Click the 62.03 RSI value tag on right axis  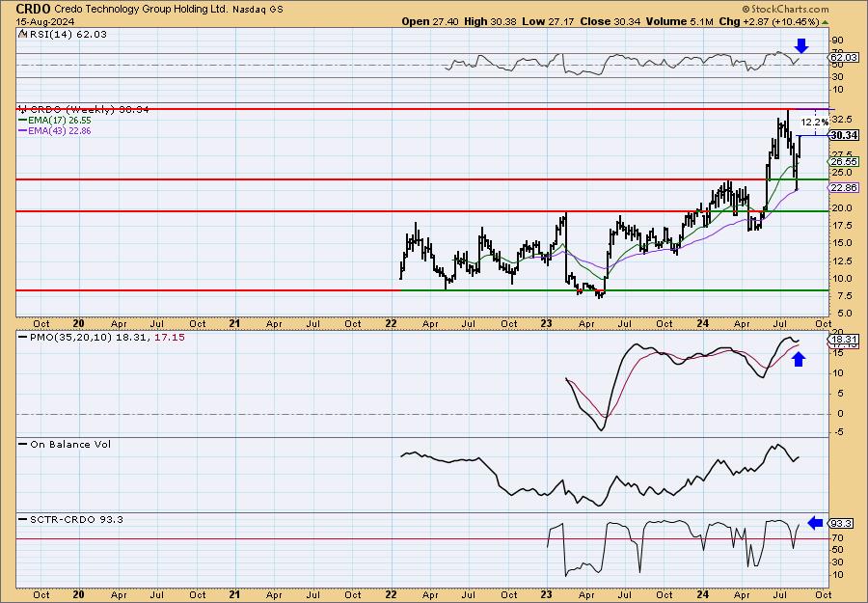pos(844,58)
